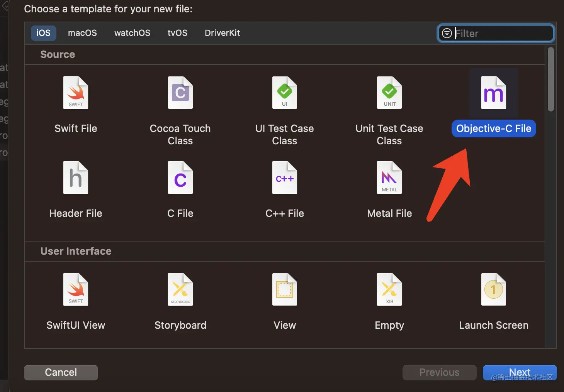Screen dimensions: 564x392
Task: Select the Header File template icon
Action: click(x=76, y=177)
